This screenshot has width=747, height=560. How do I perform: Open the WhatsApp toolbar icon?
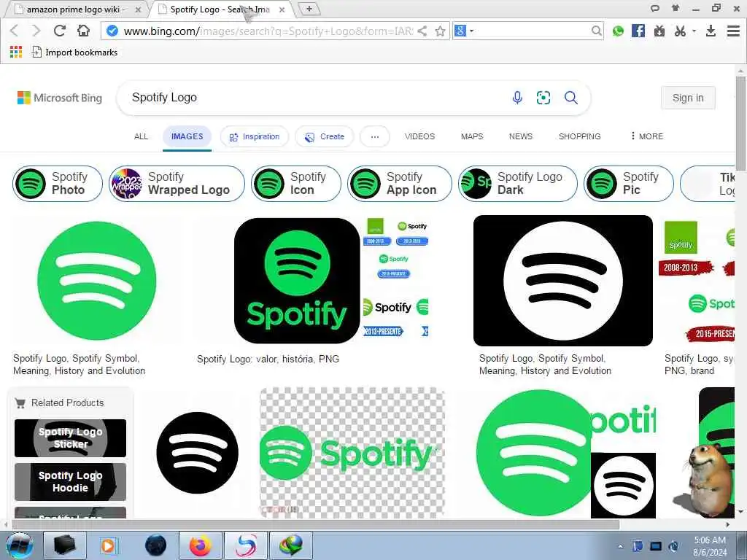coord(618,31)
